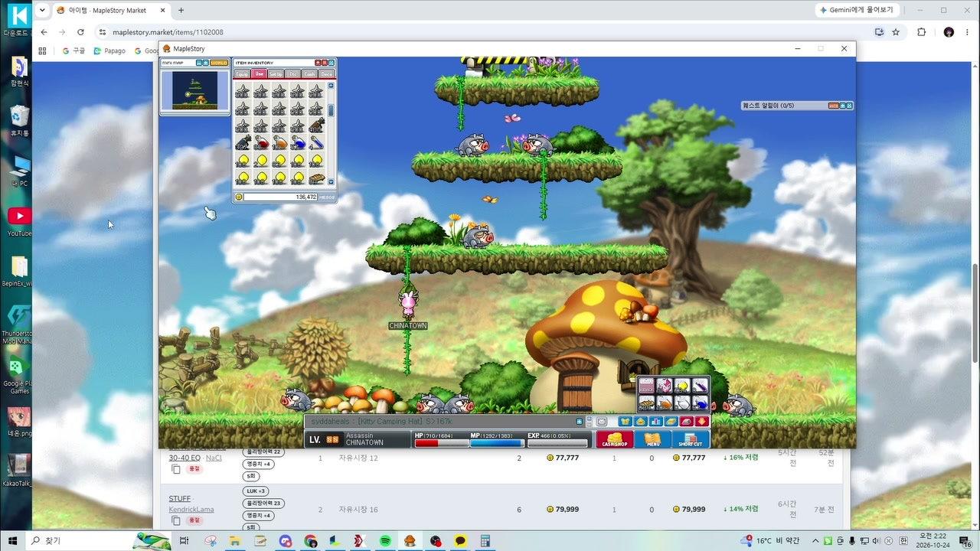The height and width of the screenshot is (551, 980).
Task: Open the KendrickLama seller link
Action: point(191,510)
